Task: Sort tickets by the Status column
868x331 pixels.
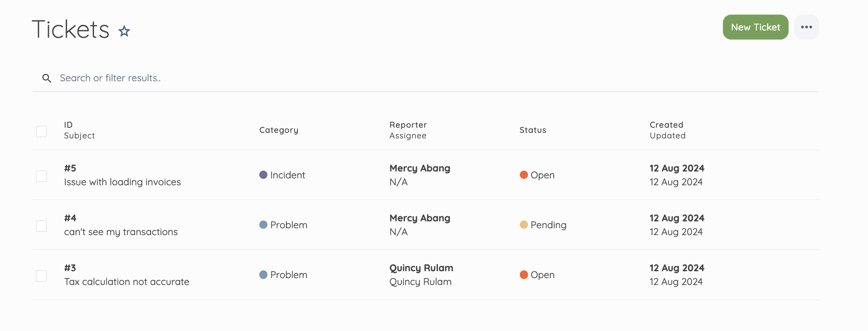Action: pos(533,130)
